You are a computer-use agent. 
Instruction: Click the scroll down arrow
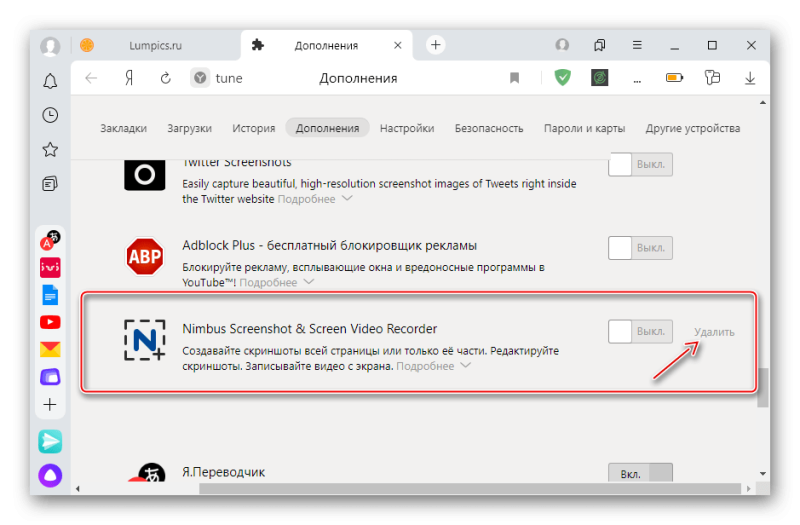(x=763, y=473)
